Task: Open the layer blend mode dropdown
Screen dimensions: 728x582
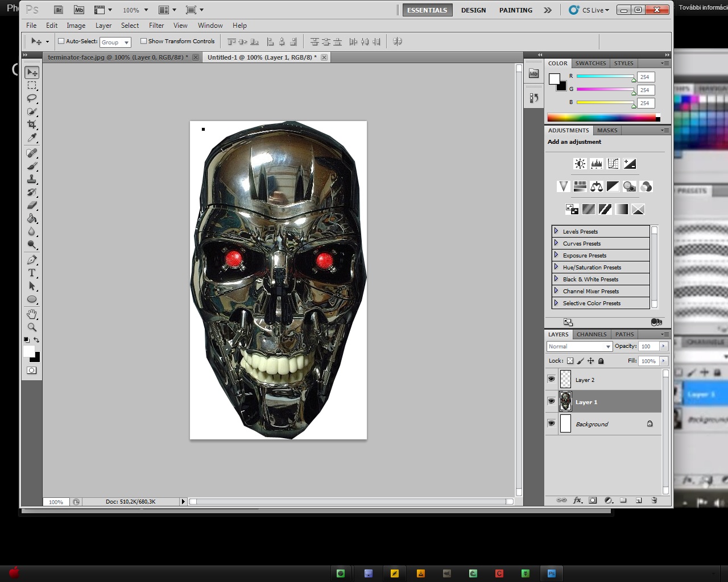Action: 579,346
